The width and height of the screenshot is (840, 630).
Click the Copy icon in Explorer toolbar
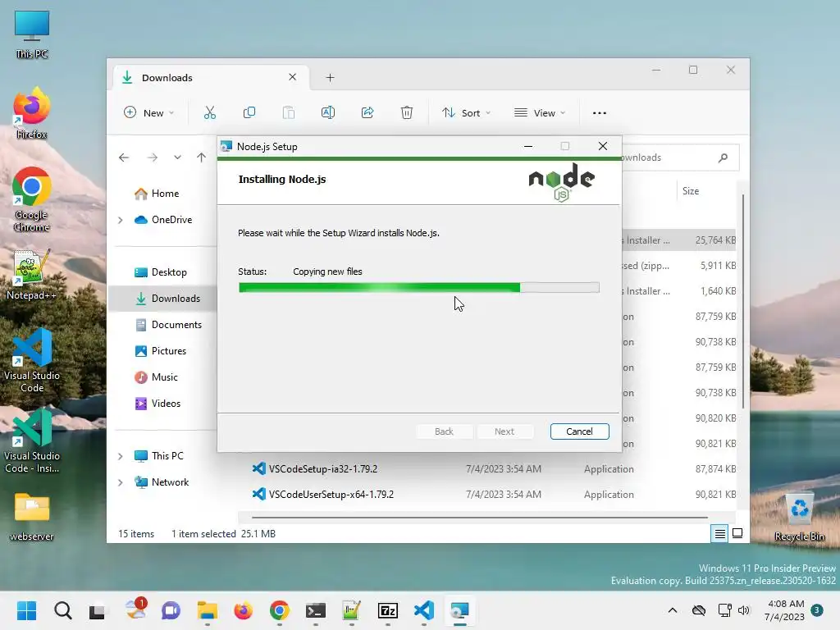pos(249,112)
